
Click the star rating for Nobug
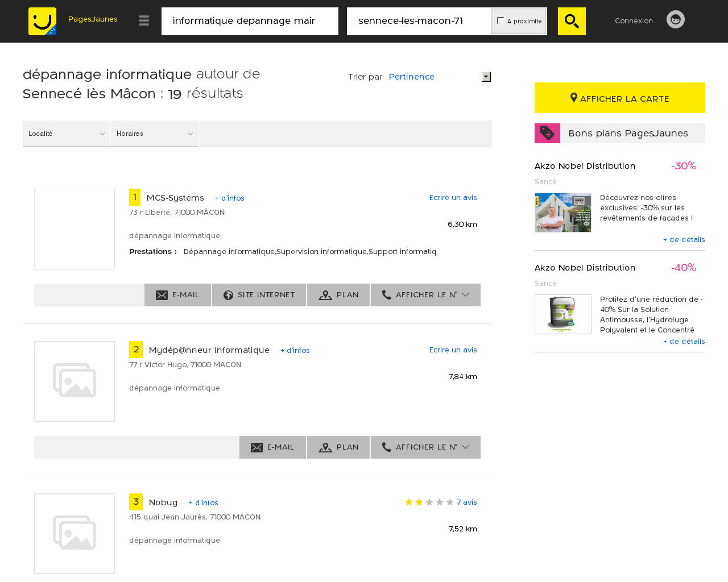(x=429, y=502)
